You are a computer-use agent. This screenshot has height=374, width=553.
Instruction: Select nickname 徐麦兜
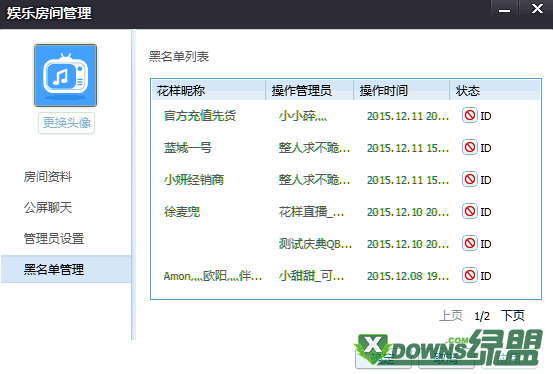pos(182,212)
